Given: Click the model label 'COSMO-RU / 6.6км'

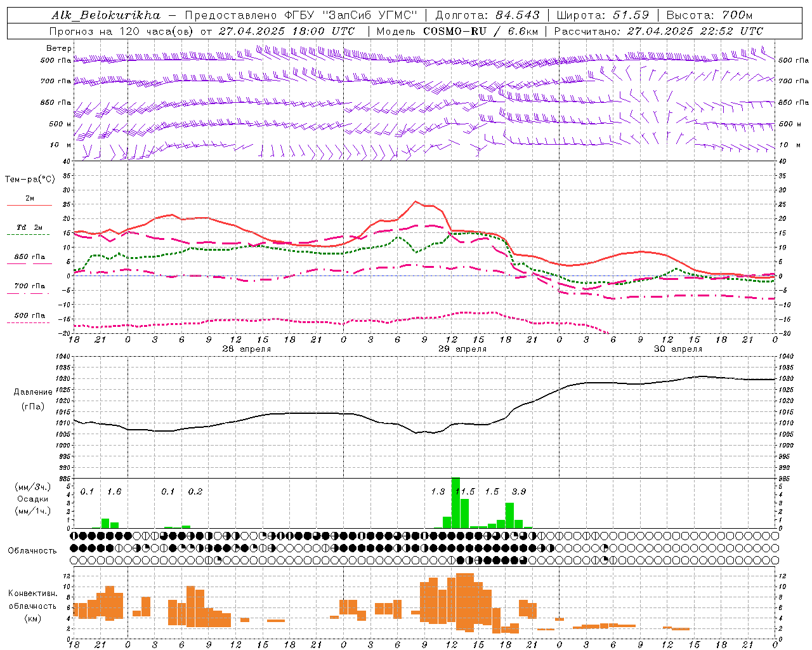Looking at the screenshot, I should [481, 30].
